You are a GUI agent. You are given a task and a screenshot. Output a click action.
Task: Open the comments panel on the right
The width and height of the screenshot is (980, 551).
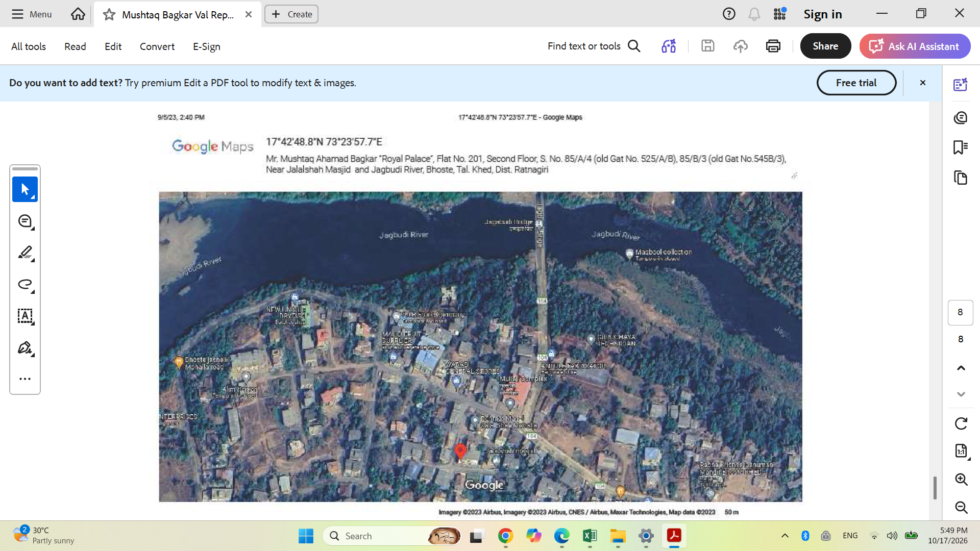961,118
